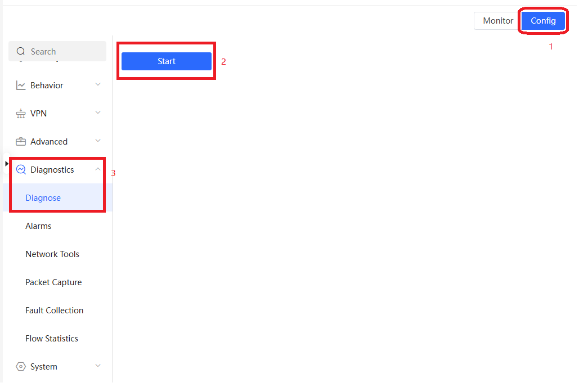This screenshot has height=387, width=588.
Task: Switch to the Config tab
Action: coord(543,21)
